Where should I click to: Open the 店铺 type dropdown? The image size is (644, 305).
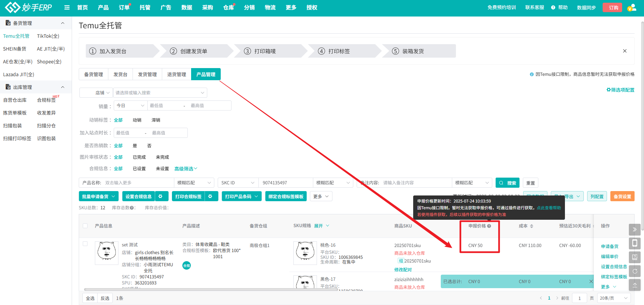tap(96, 93)
